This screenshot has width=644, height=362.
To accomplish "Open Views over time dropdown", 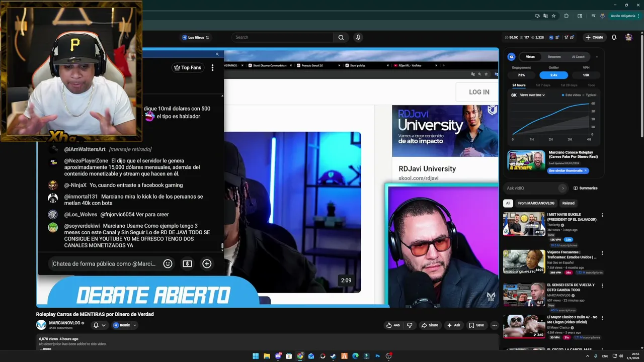I will (x=532, y=95).
